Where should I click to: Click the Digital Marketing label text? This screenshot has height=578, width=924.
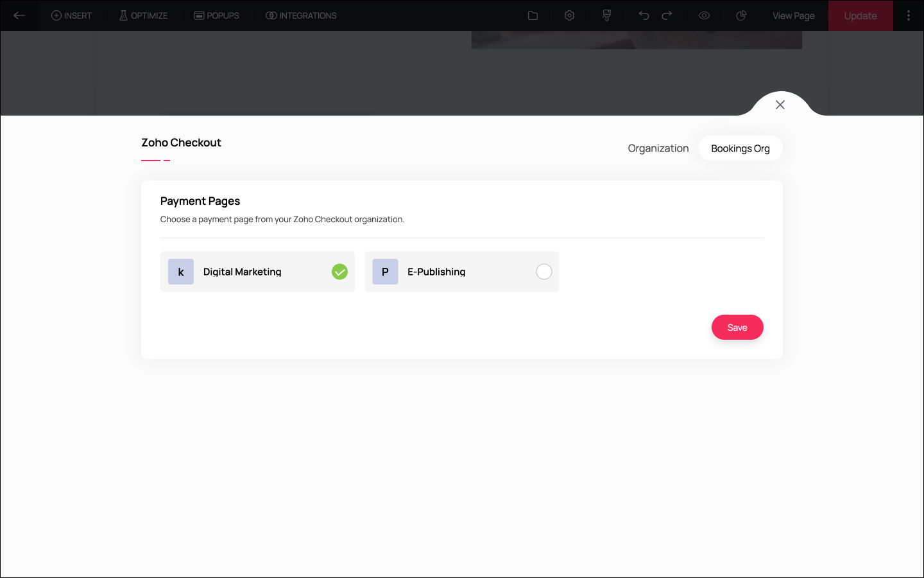pyautogui.click(x=243, y=272)
